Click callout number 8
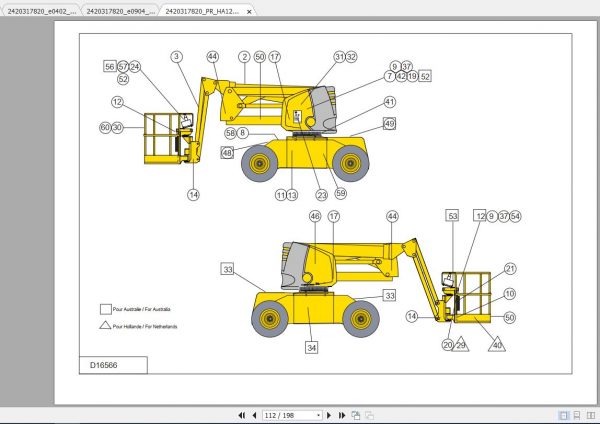 point(243,133)
